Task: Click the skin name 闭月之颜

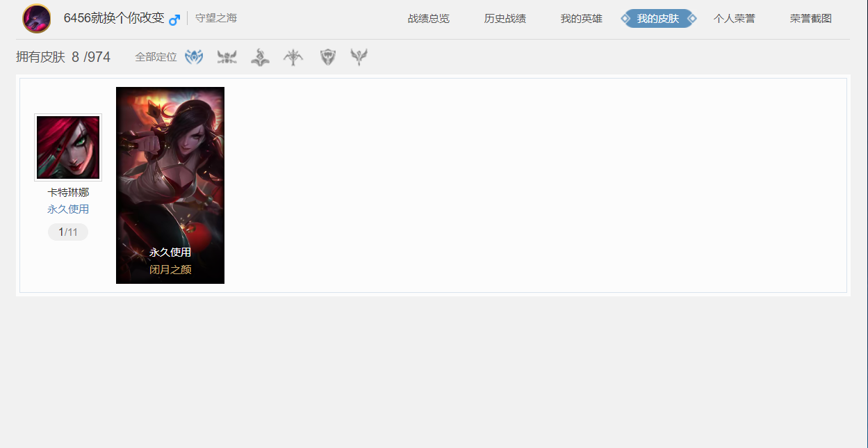Action: coord(170,270)
